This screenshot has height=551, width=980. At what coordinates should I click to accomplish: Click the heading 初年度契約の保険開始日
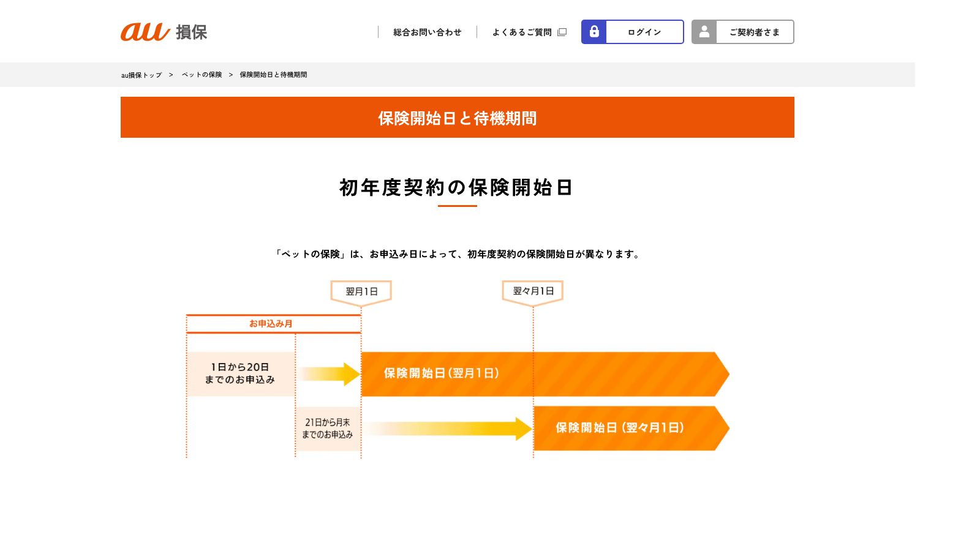[457, 187]
